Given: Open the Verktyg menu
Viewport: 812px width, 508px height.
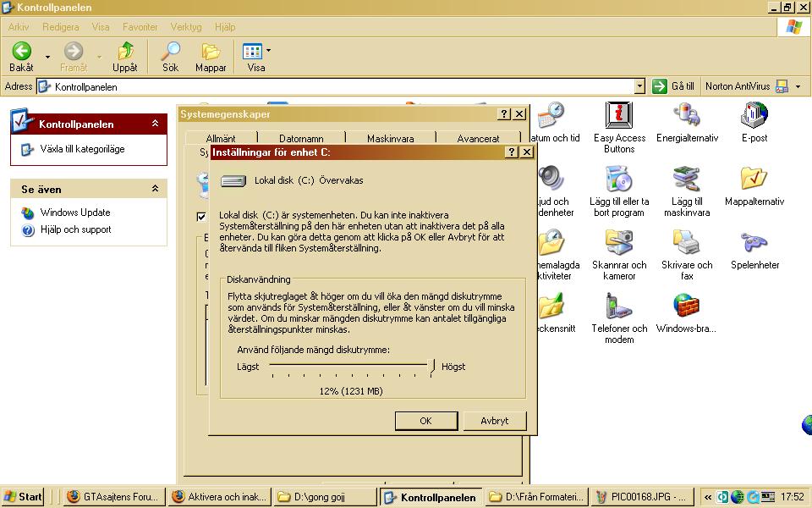Looking at the screenshot, I should coord(186,27).
